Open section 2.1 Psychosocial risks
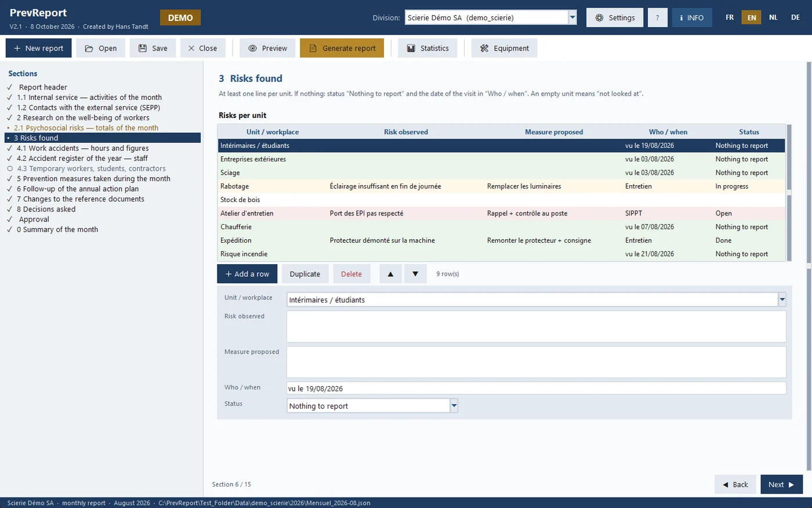 [86, 128]
